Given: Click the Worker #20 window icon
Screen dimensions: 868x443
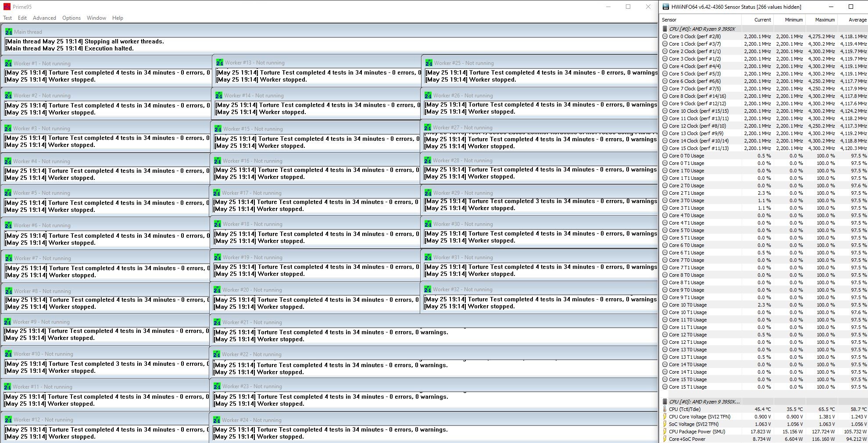Looking at the screenshot, I should [217, 289].
